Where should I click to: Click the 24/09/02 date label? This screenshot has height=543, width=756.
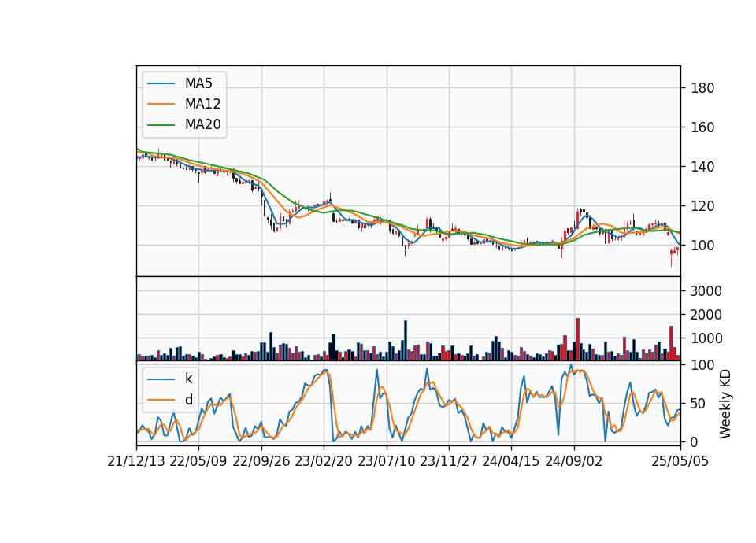574,461
